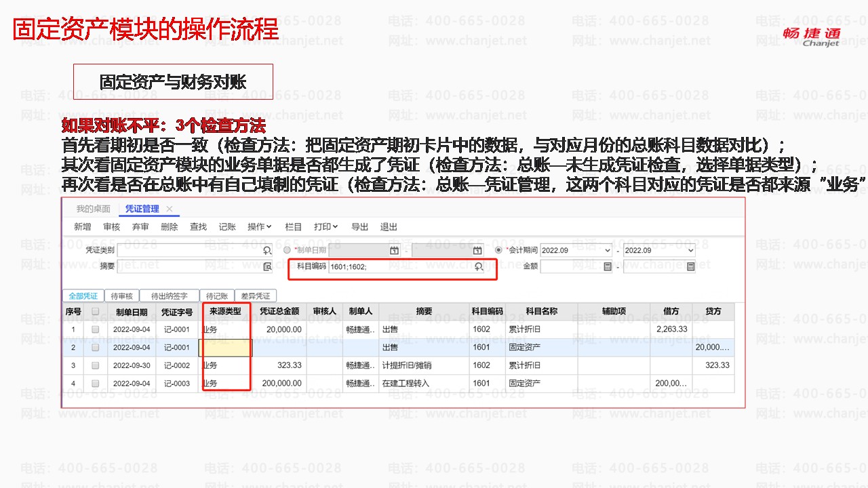
Task: Close the 凭证管理 tab
Action: coord(170,209)
